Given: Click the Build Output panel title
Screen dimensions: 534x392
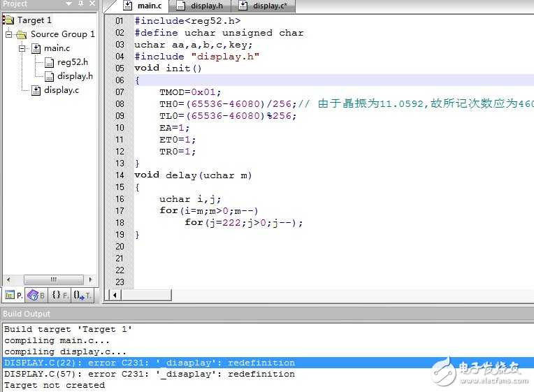Looking at the screenshot, I should point(27,314).
